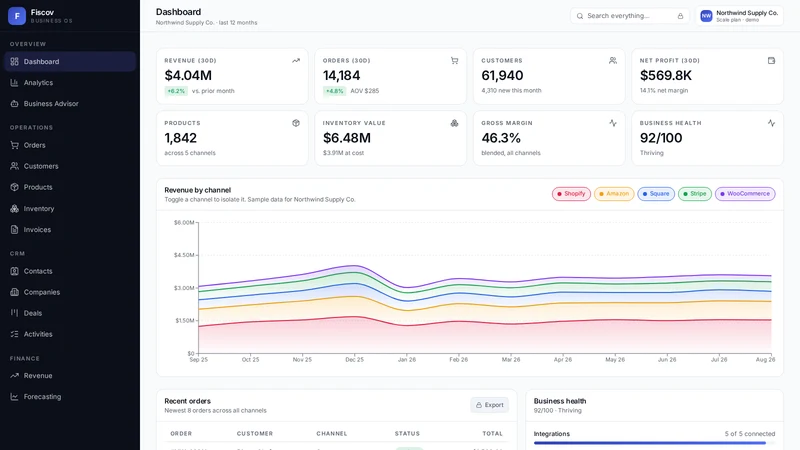Click pulse icon on Business Health card

(x=771, y=123)
